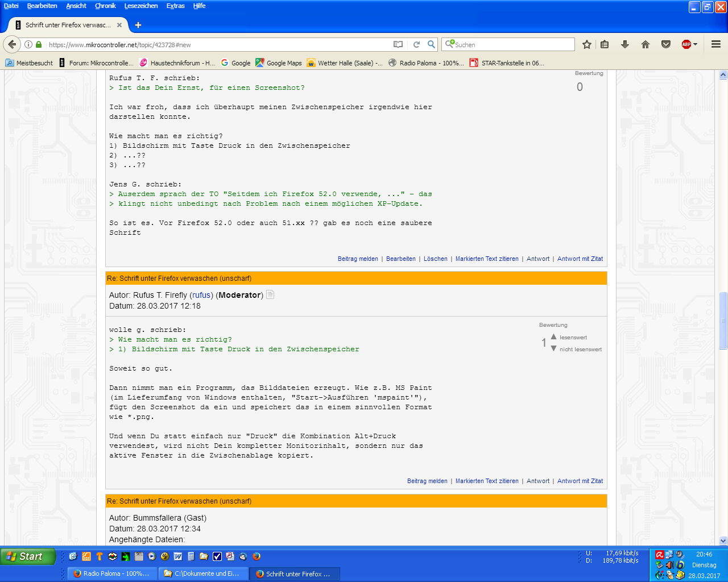Open the search engine selector dropdown
The width and height of the screenshot is (728, 582).
click(449, 44)
